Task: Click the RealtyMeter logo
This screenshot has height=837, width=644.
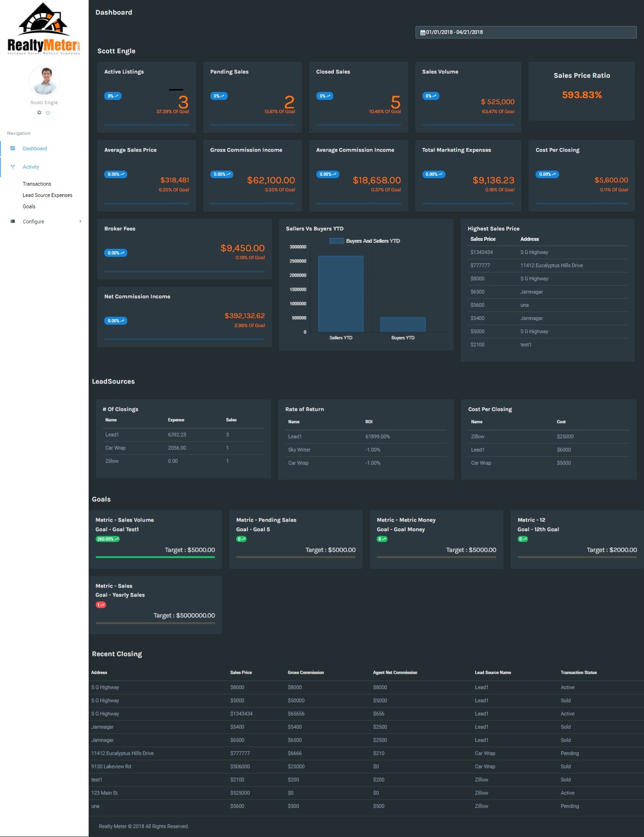Action: click(x=44, y=29)
